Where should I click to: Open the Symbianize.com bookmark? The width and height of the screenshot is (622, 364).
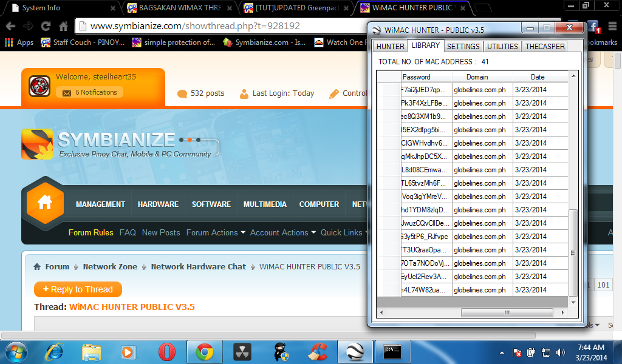[264, 42]
